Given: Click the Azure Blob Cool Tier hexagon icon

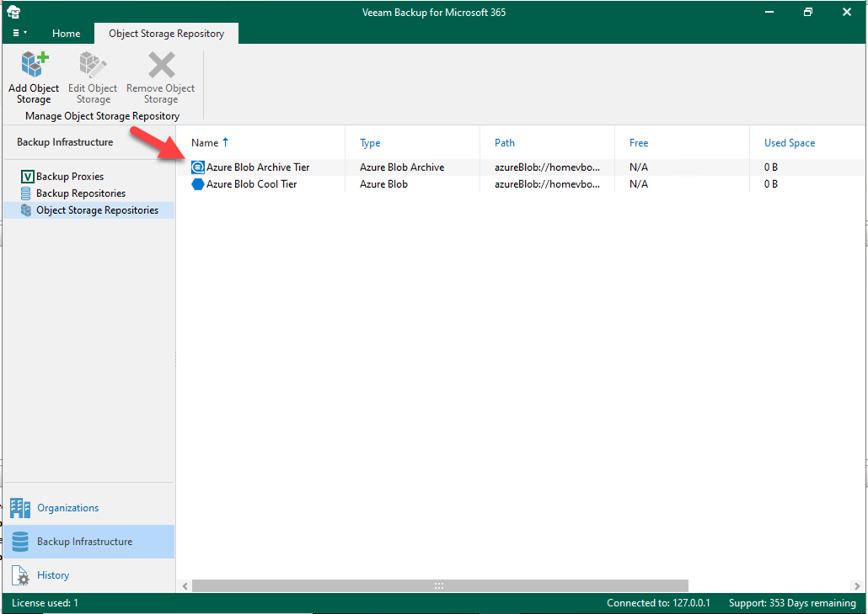Looking at the screenshot, I should 198,184.
